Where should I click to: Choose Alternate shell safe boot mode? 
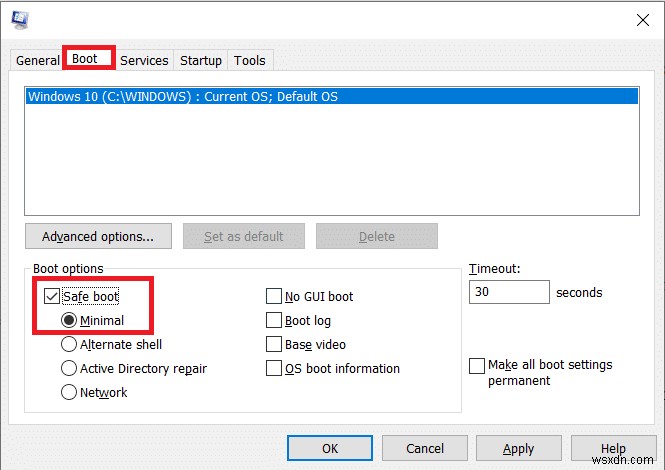(70, 345)
